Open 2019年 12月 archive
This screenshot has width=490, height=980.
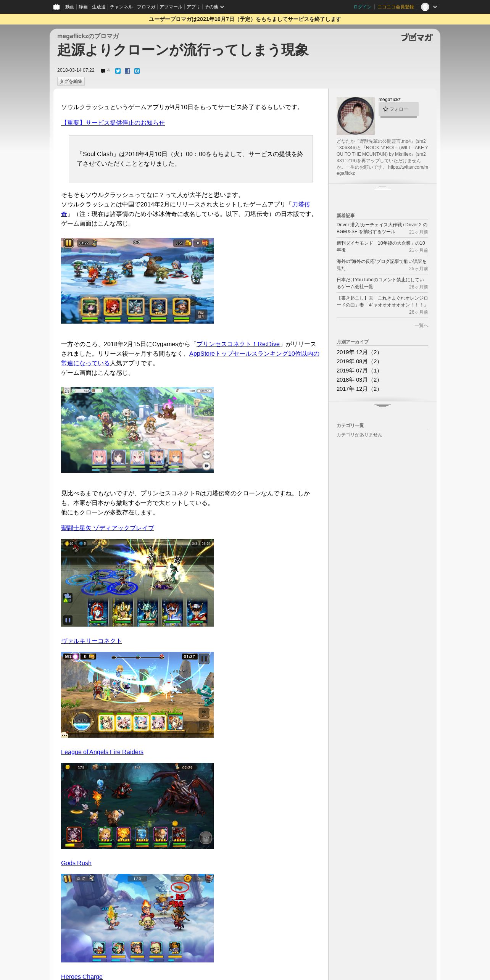click(359, 352)
